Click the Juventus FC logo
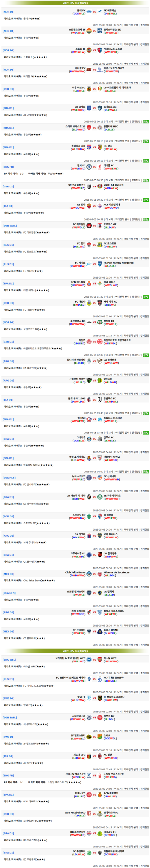Image resolution: width=150 pixels, height=868 pixels. 100,400
